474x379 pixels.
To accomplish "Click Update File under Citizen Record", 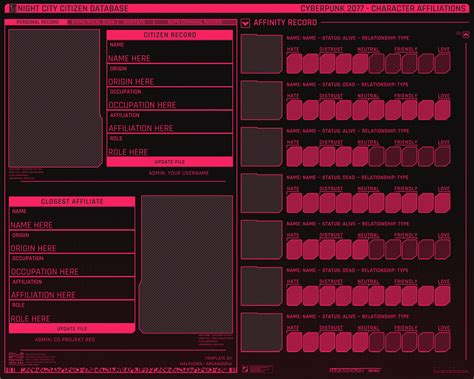I will coord(170,162).
